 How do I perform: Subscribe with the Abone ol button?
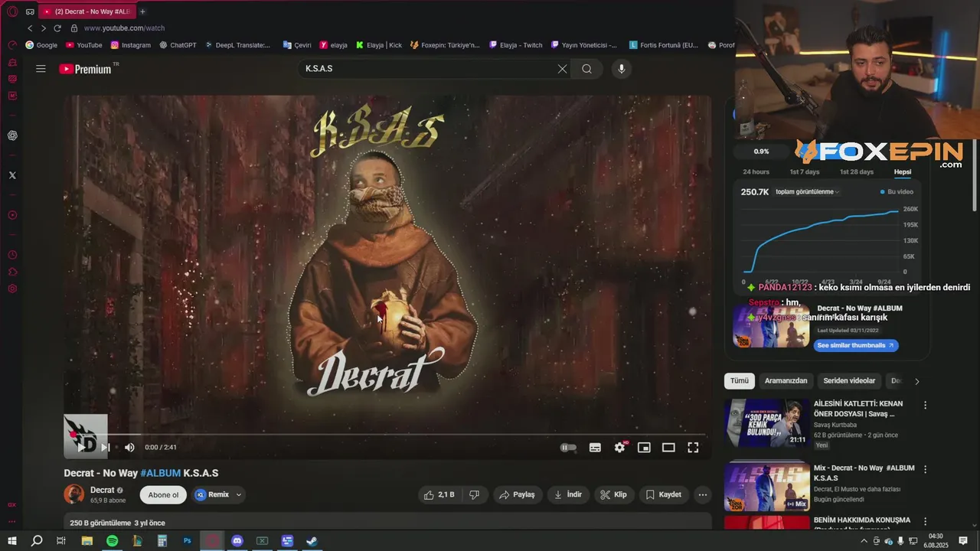click(163, 495)
